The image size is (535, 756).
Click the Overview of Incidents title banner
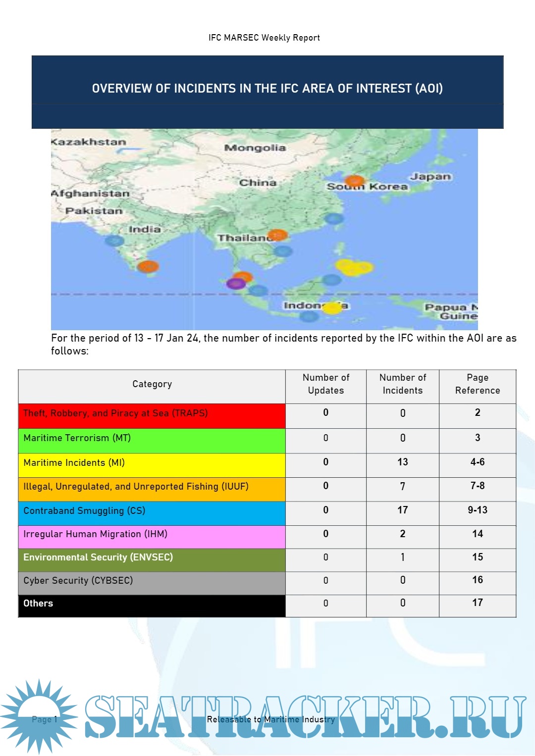(x=267, y=89)
